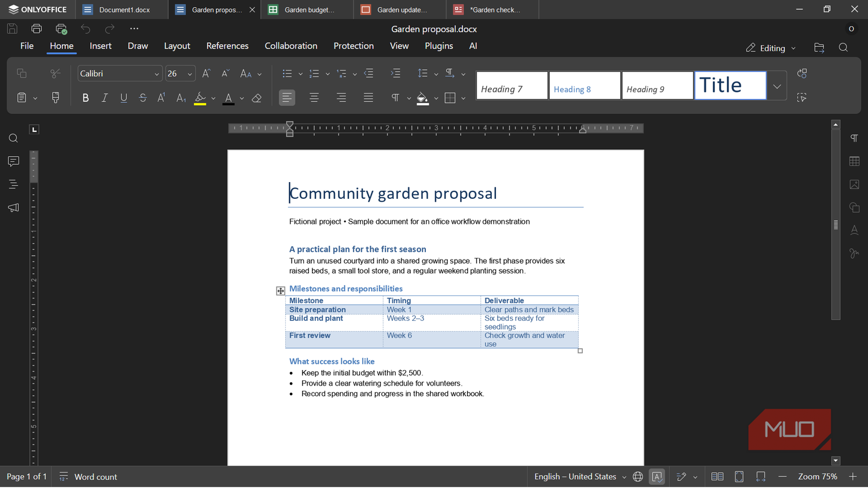Open Text Art settings in right sidebar
The image size is (868, 488).
click(855, 231)
